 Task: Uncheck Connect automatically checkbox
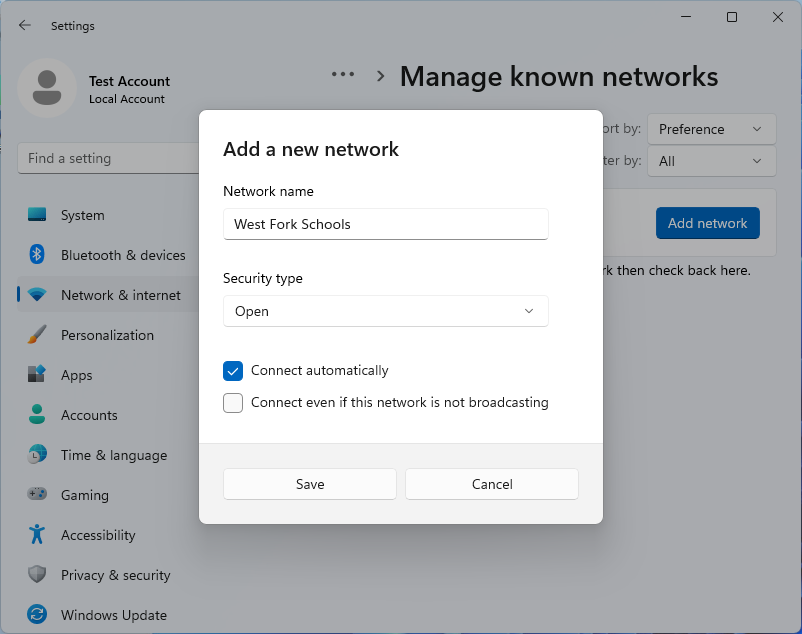pos(233,371)
